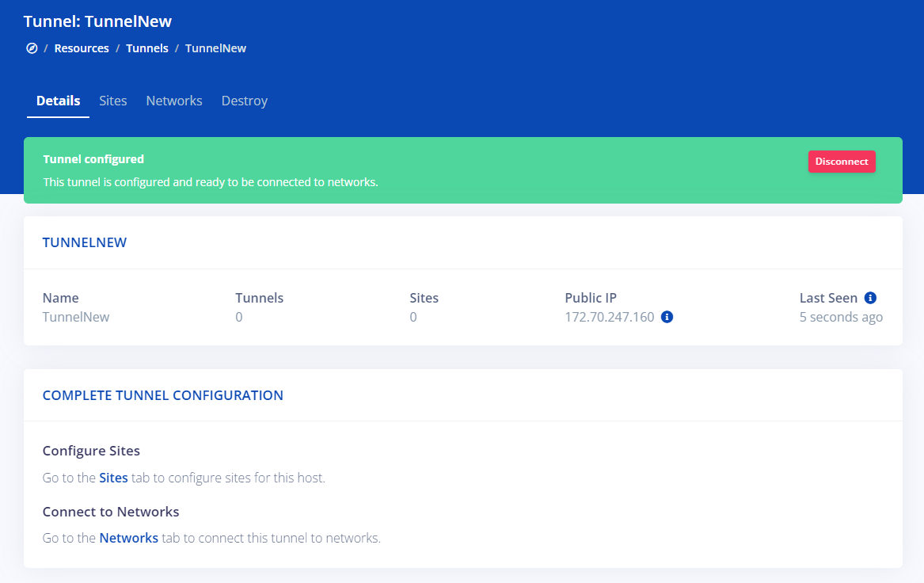Click TunnelNew in the breadcrumb
The height and width of the screenshot is (583, 924).
coord(215,48)
